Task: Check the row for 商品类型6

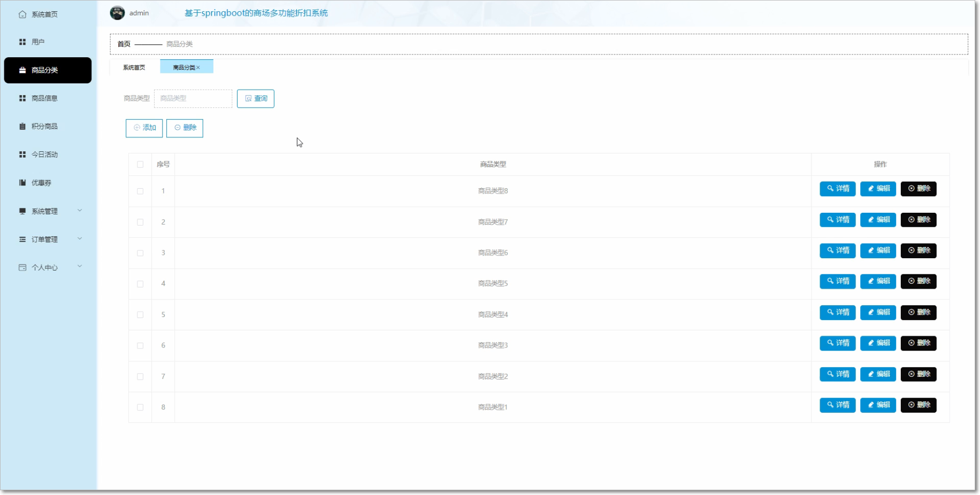Action: tap(140, 253)
